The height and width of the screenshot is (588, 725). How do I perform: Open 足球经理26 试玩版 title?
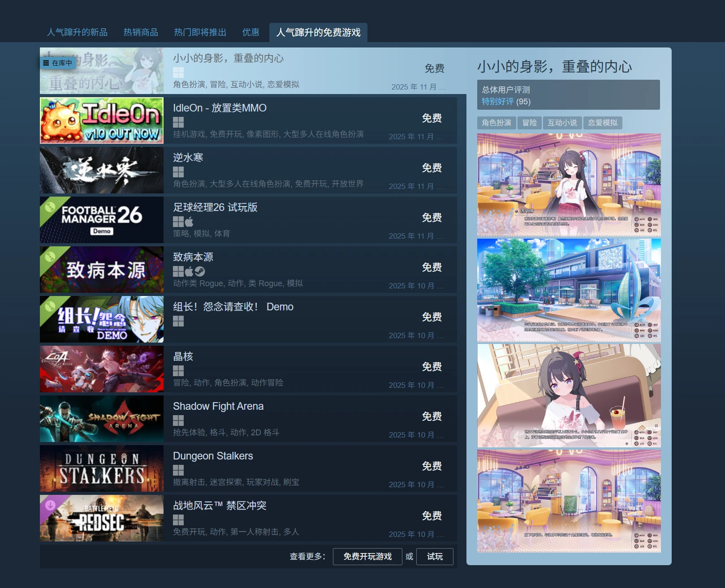pyautogui.click(x=215, y=207)
